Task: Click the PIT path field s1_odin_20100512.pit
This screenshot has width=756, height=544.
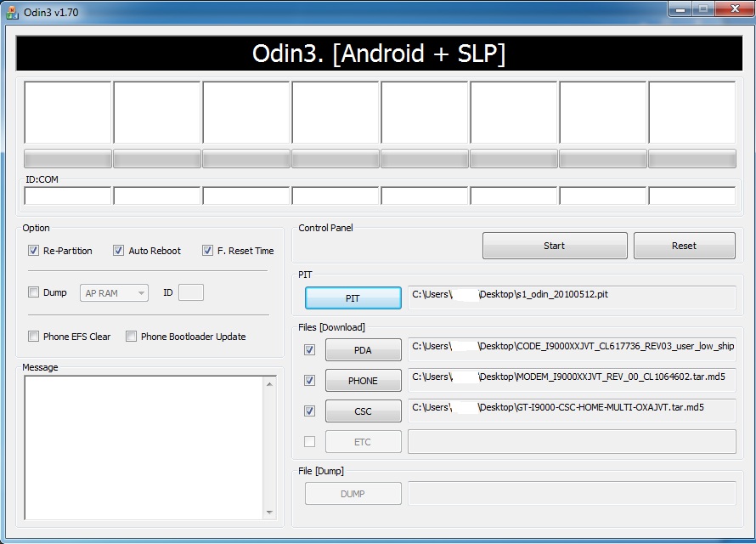Action: coord(572,297)
